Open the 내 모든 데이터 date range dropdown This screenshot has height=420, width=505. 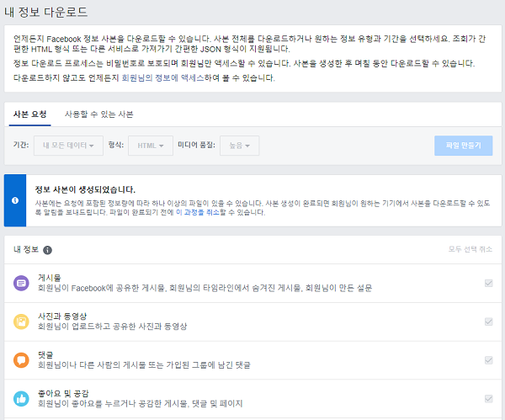pos(67,146)
